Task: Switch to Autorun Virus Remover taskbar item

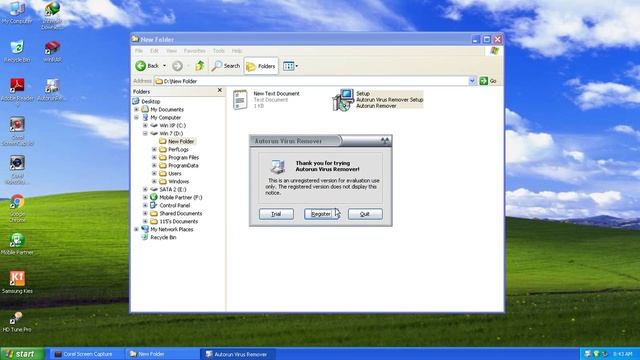Action: 238,354
